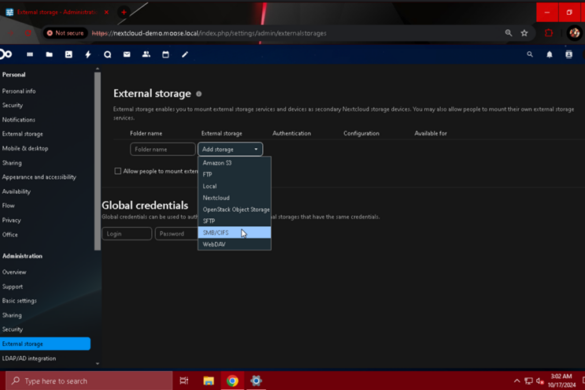Click the Folder name input field
Screen dimensions: 585x390
(162, 149)
